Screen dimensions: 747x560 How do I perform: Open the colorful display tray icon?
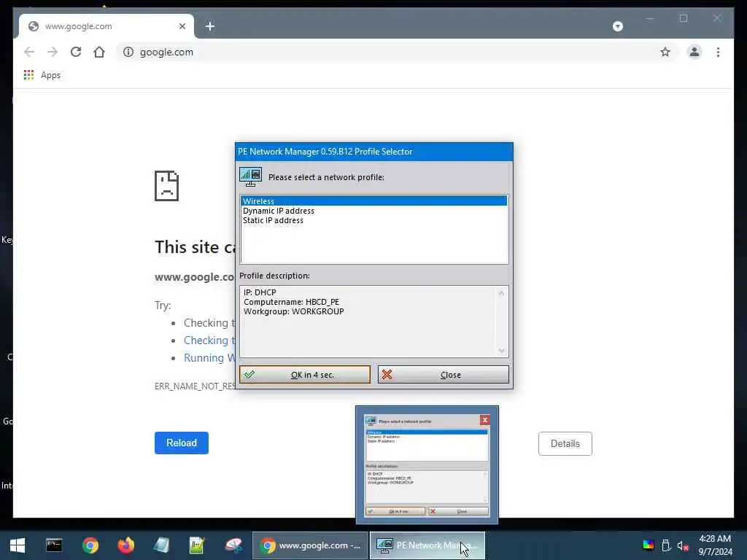point(649,545)
